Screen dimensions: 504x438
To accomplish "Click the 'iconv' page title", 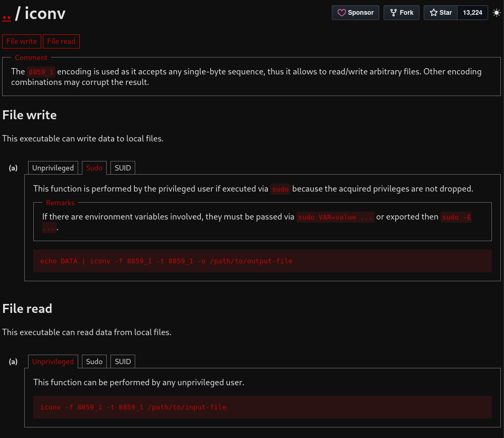I will (45, 14).
